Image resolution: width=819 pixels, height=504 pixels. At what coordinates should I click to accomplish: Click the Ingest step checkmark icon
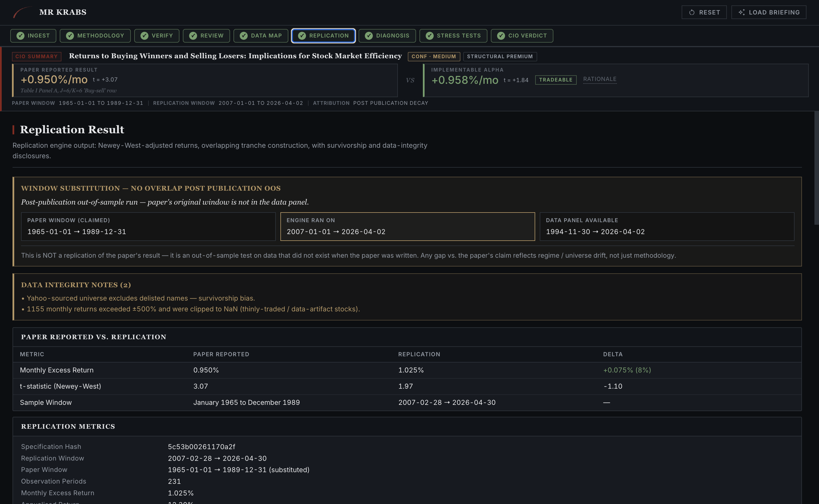coord(20,36)
